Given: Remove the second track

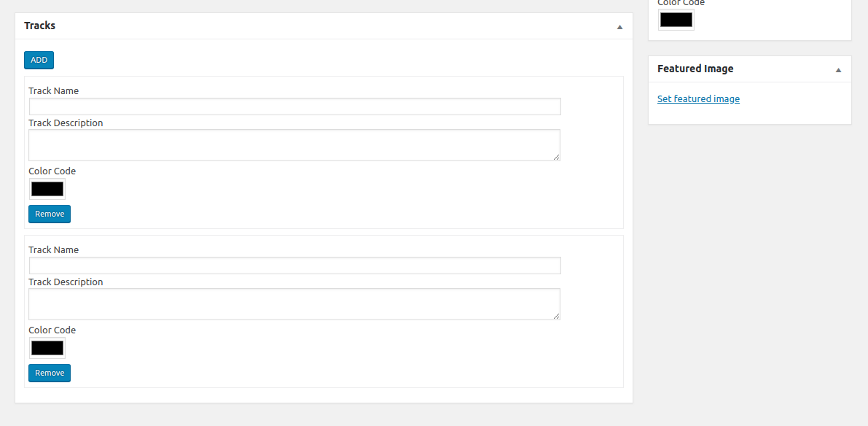Looking at the screenshot, I should point(50,373).
